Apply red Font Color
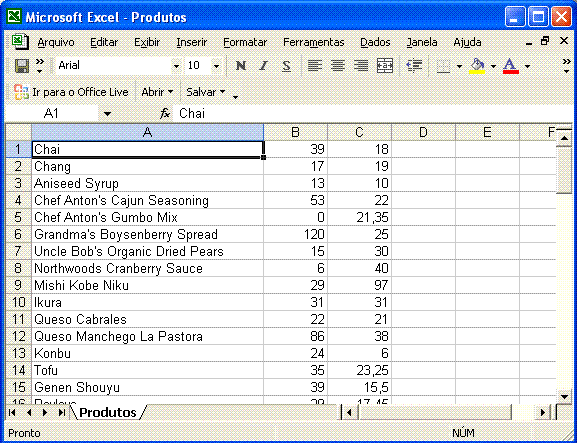This screenshot has width=578, height=445. [511, 66]
